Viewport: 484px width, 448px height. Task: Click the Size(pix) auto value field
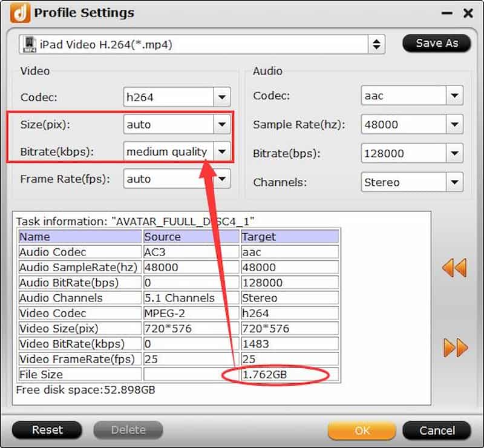(169, 124)
